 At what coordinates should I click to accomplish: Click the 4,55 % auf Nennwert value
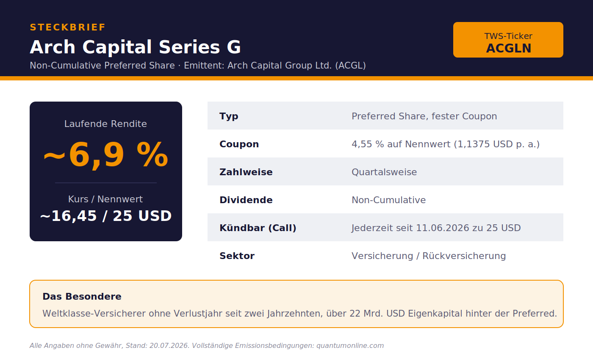click(x=446, y=144)
